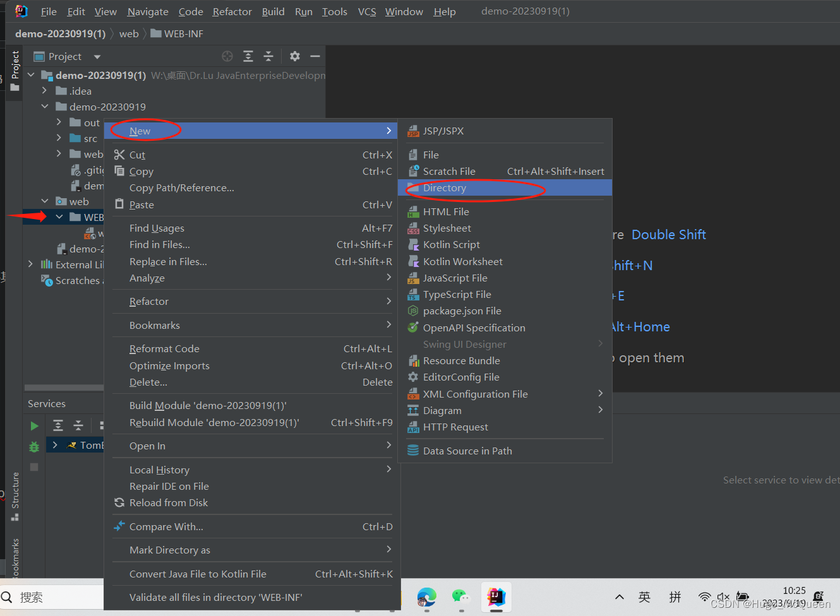This screenshot has width=840, height=616.
Task: Click the diff icon beside Compare With...
Action: (x=119, y=526)
